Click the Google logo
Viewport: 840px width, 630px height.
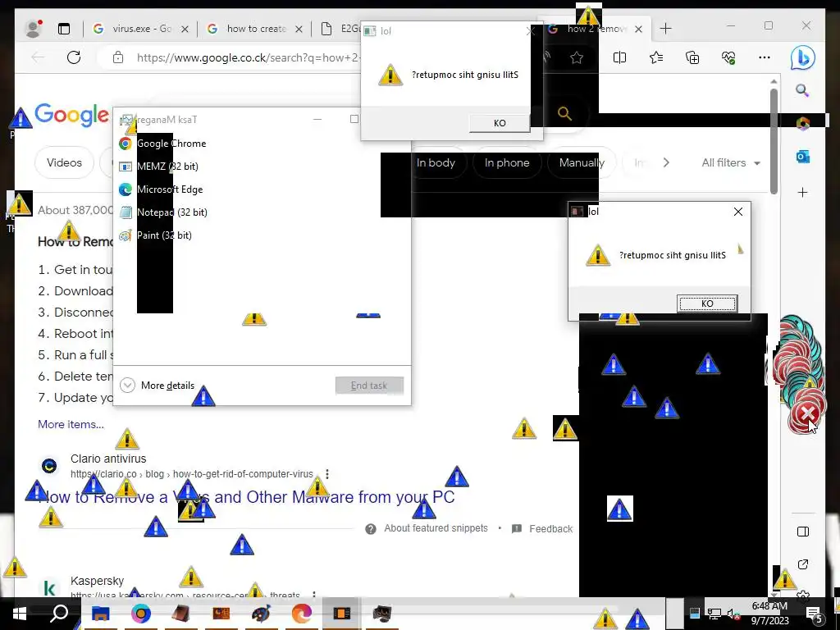point(71,115)
